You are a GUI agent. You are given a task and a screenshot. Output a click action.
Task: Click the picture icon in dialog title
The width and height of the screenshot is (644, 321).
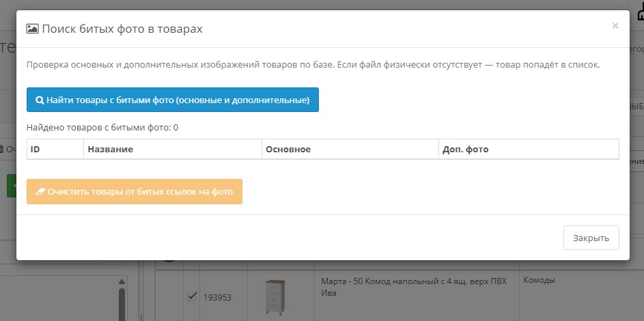[32, 29]
